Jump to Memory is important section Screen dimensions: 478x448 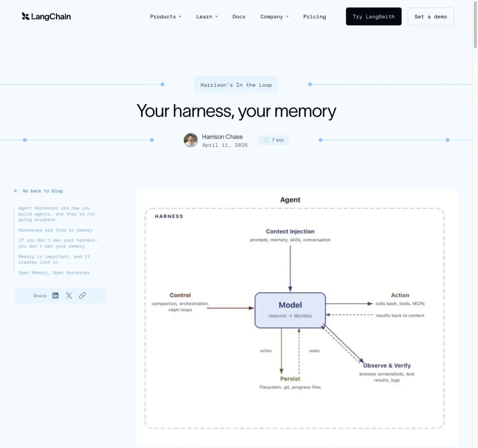pos(54,259)
